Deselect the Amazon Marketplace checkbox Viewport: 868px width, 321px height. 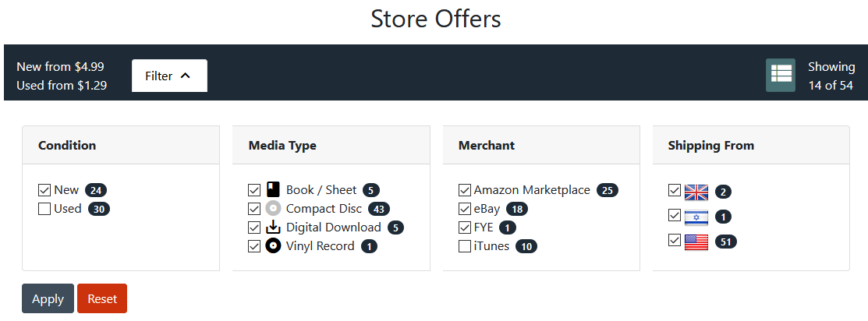tap(465, 190)
